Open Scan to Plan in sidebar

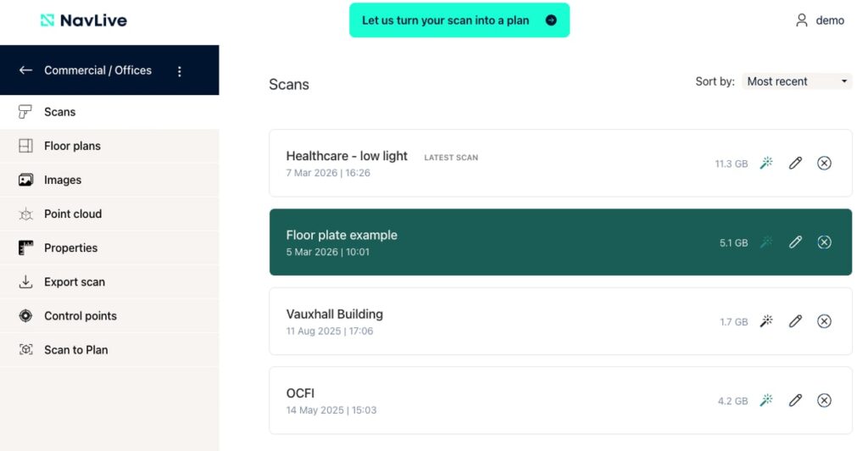point(75,349)
